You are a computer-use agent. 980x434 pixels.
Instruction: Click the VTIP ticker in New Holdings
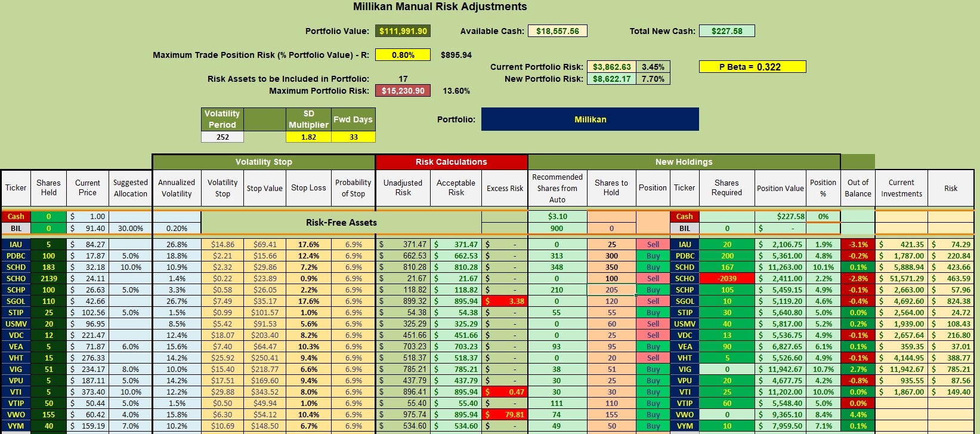(684, 403)
